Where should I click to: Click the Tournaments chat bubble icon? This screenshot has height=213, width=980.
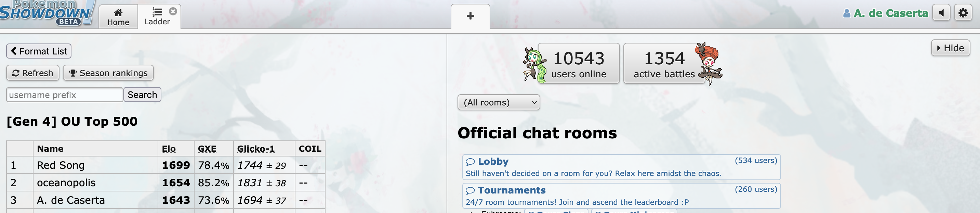470,190
